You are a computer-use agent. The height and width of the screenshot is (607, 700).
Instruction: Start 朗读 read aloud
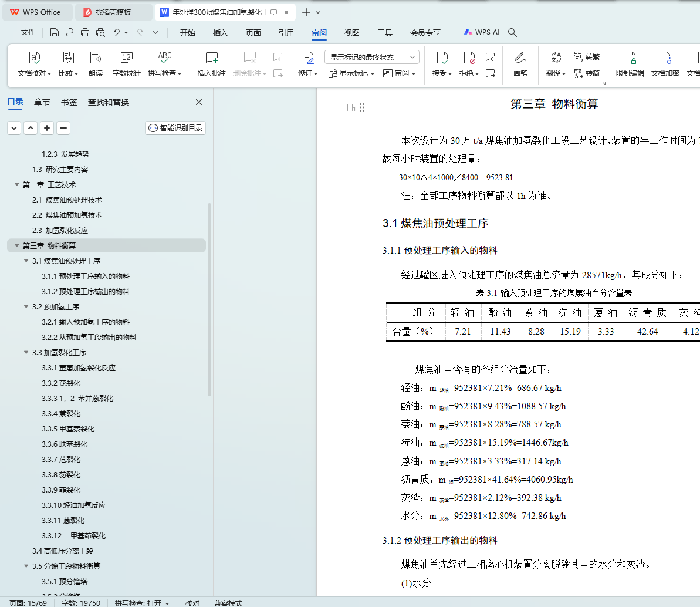[96, 64]
